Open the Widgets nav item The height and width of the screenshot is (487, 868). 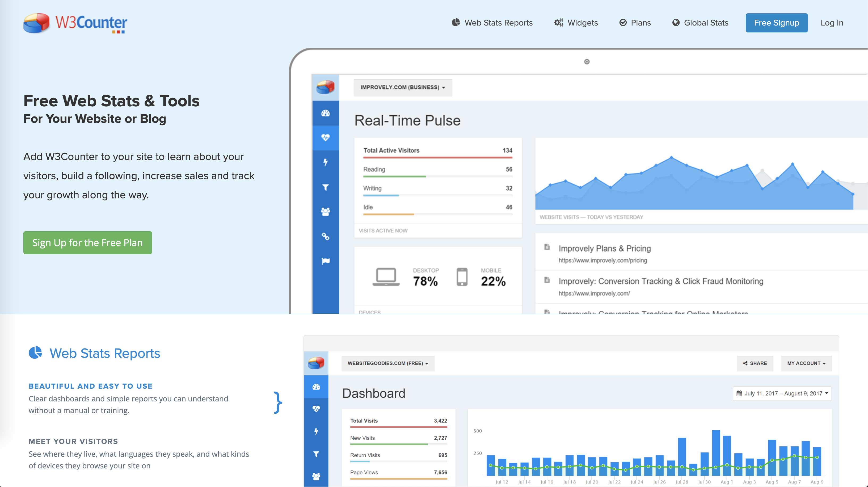pos(576,23)
